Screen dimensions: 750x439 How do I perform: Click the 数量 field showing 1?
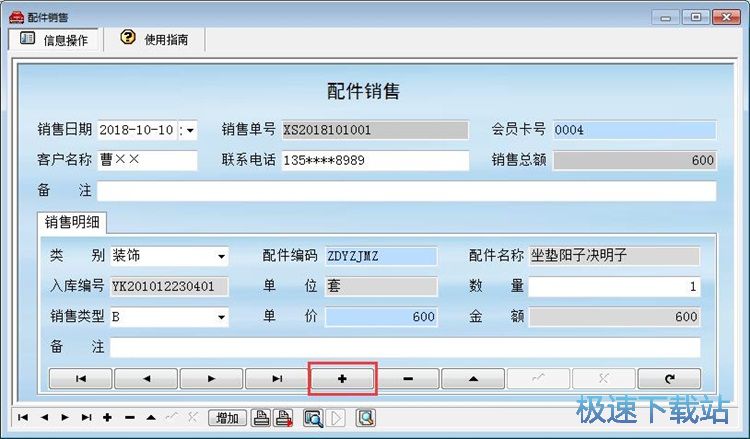click(x=615, y=286)
